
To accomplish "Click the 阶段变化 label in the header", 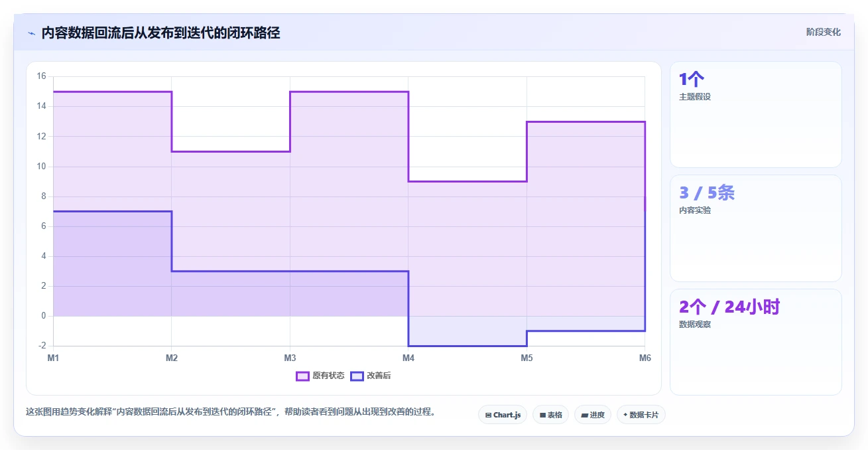I will [824, 32].
